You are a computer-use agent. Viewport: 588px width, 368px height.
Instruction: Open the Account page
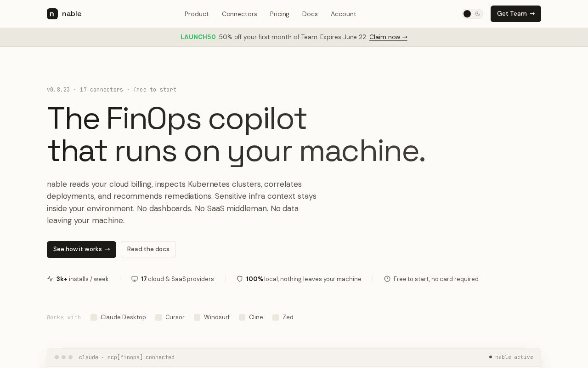[x=344, y=14]
